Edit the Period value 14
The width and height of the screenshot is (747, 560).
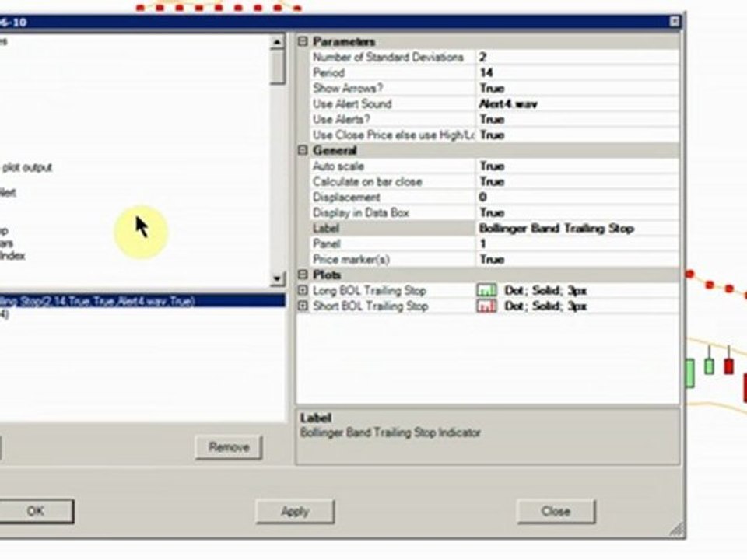(x=577, y=73)
